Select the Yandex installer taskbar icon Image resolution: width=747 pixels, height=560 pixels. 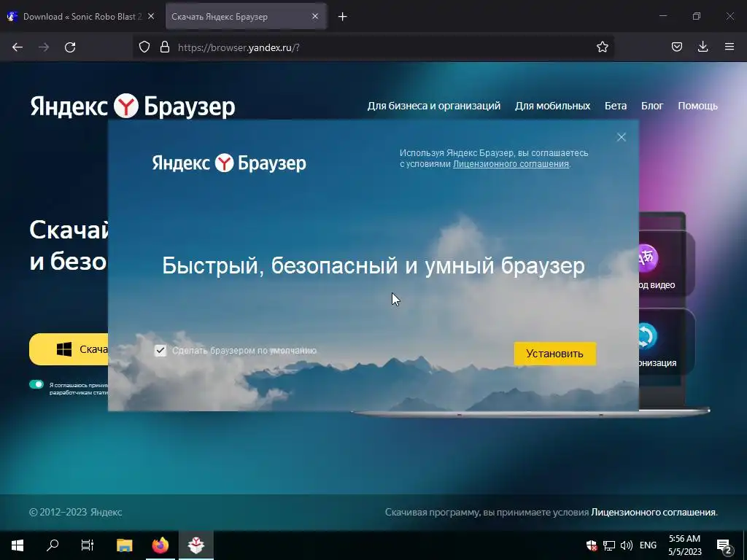coord(196,545)
